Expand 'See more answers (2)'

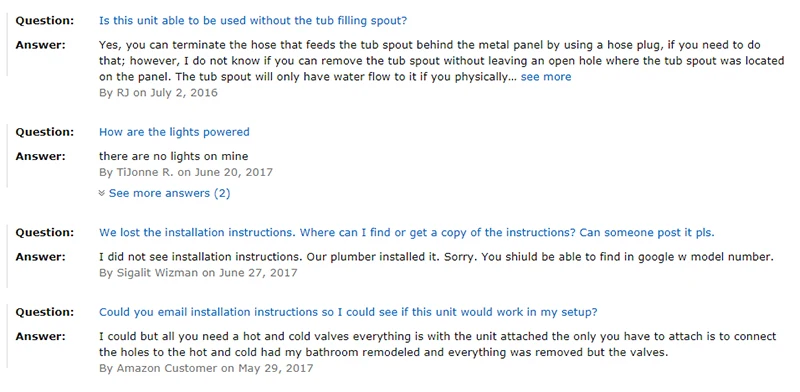click(x=169, y=193)
